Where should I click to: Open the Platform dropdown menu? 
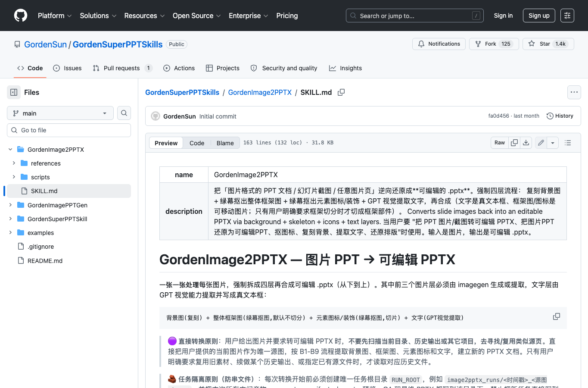[55, 16]
